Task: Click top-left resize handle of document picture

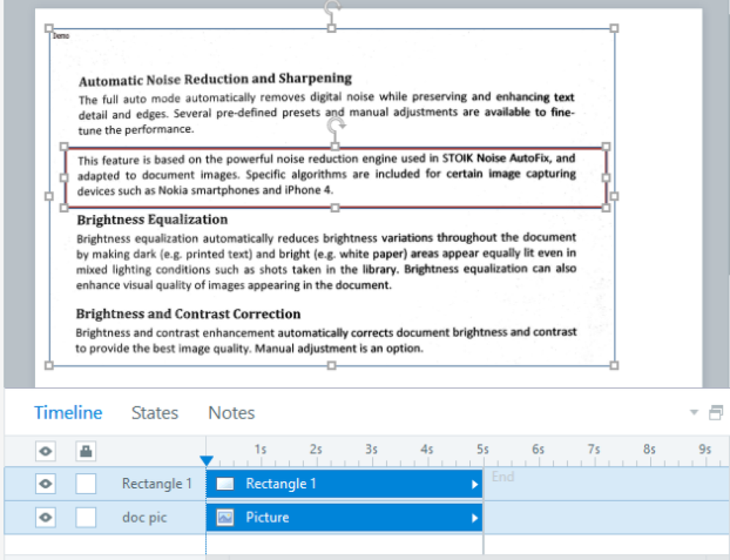Action: tap(49, 29)
